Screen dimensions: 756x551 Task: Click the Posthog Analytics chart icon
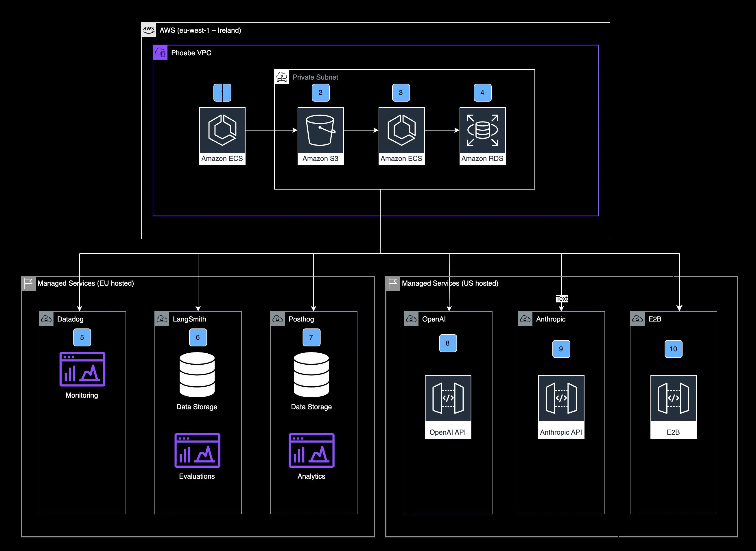point(311,450)
